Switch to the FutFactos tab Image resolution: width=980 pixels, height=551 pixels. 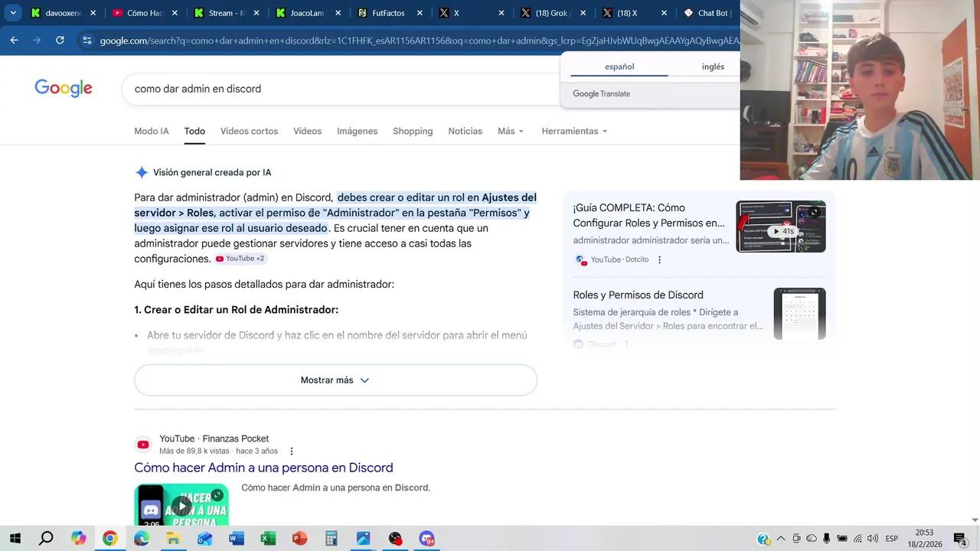[390, 13]
